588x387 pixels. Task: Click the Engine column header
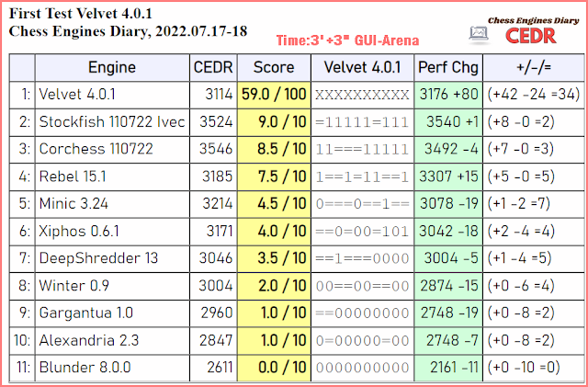pos(112,68)
